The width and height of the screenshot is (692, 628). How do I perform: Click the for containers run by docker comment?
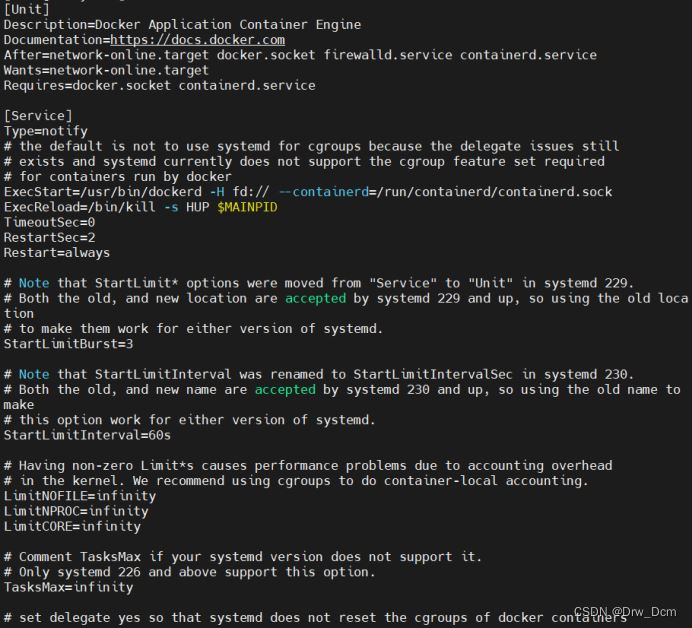click(x=117, y=177)
